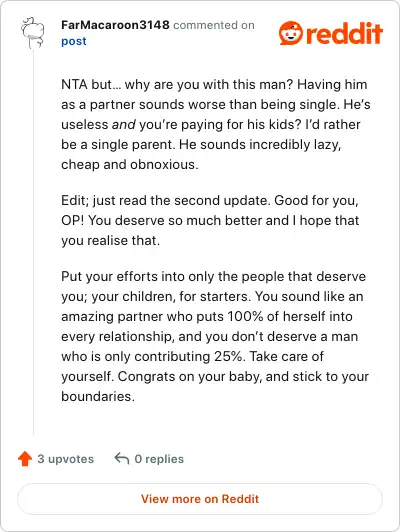Click the final word "boundaries."
This screenshot has width=400, height=532.
[x=98, y=397]
